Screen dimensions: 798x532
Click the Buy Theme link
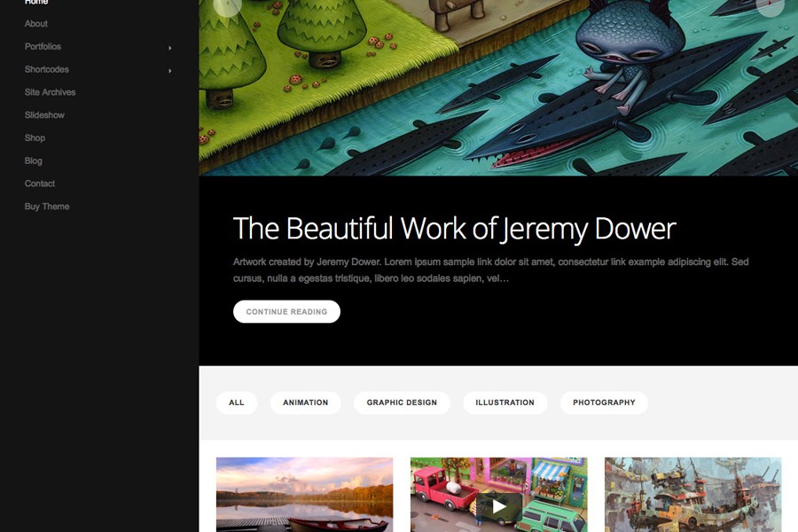[x=47, y=207]
